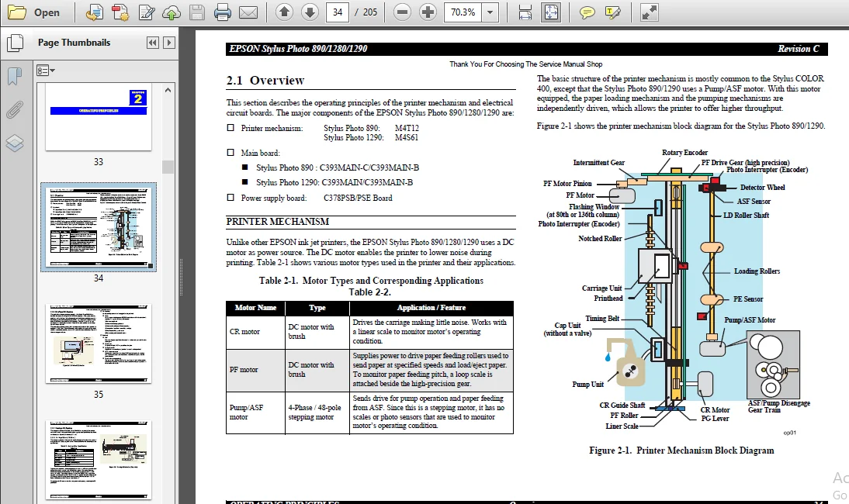Open the Layers pane
This screenshot has width=849, height=504.
(x=15, y=143)
